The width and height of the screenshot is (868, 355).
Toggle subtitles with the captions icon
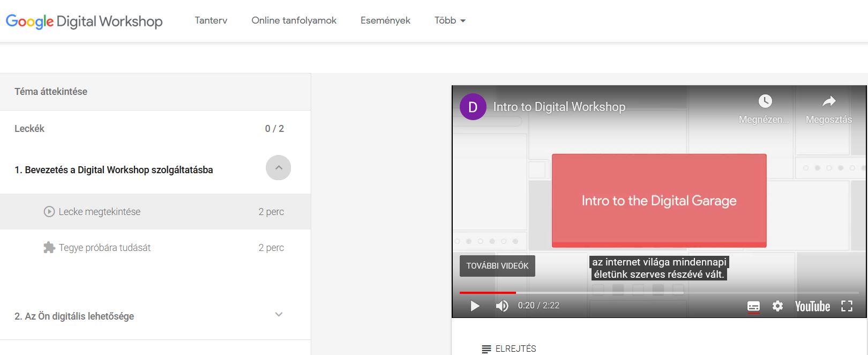(x=753, y=306)
